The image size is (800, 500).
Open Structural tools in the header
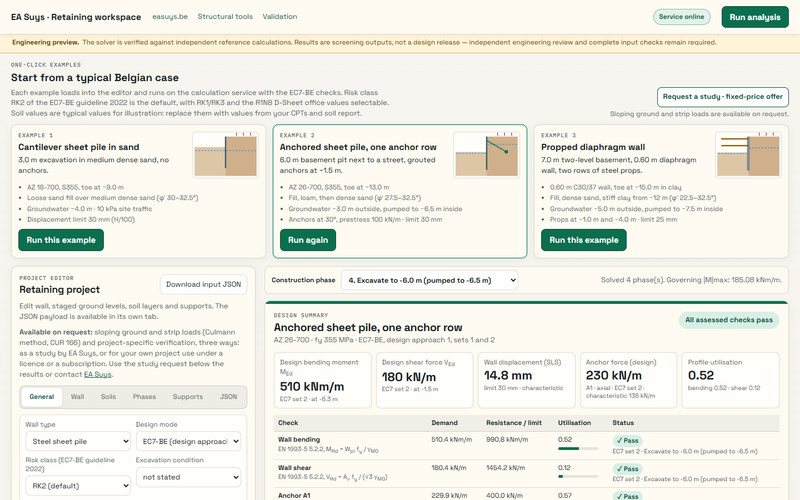(225, 16)
